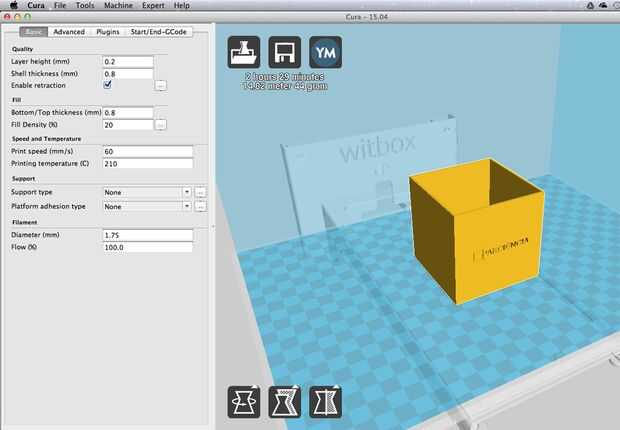The height and width of the screenshot is (430, 620).
Task: Switch to the Advanced tab
Action: (x=69, y=32)
